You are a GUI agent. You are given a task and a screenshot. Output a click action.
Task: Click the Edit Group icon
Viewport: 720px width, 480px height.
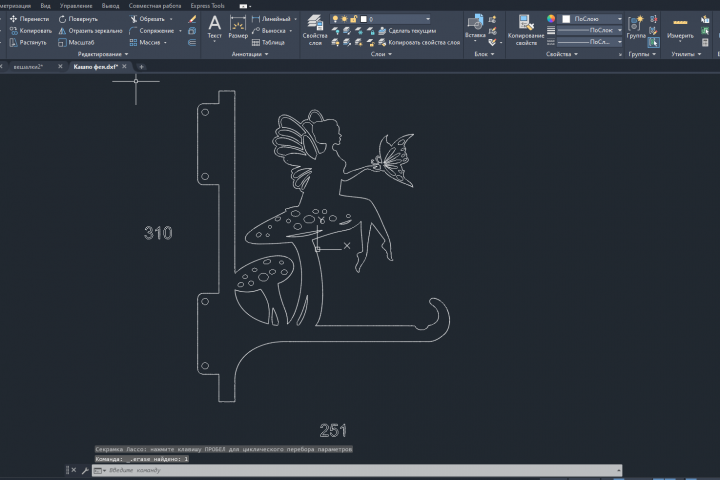[653, 31]
